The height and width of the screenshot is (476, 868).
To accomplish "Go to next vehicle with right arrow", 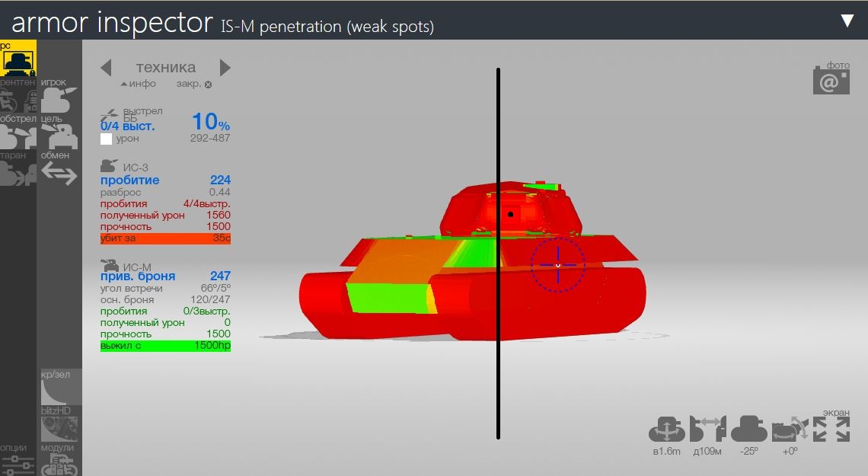I will pyautogui.click(x=225, y=68).
